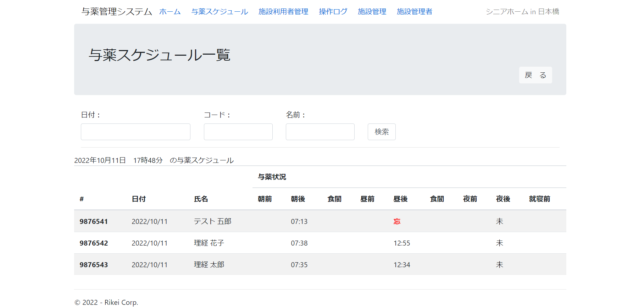Click the name 理経 太郎
Viewport: 644px width, 308px height.
click(x=209, y=265)
